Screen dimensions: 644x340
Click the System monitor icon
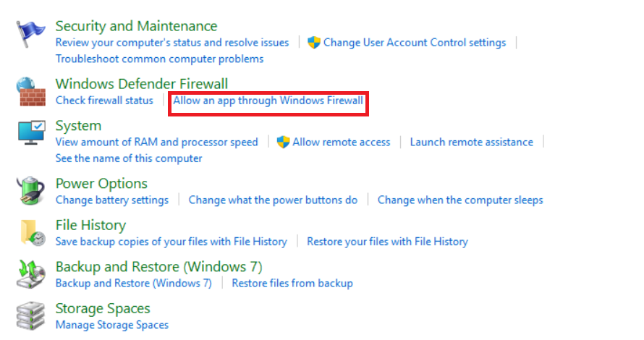tap(30, 134)
